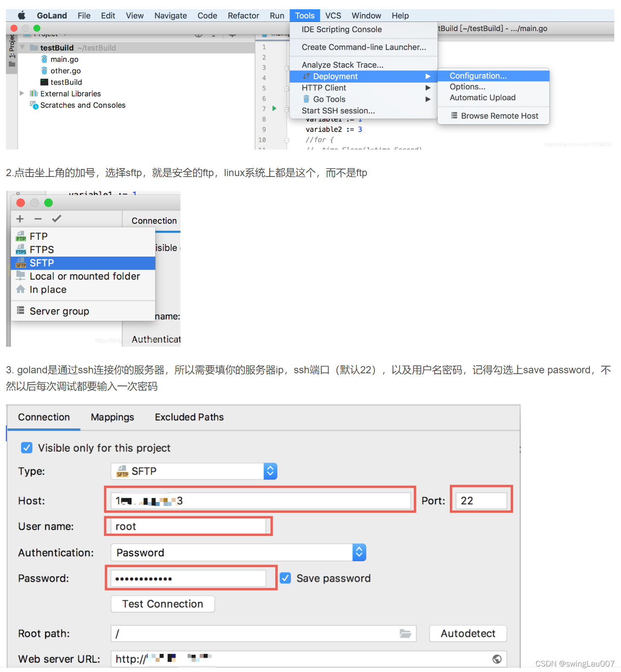Viewport: 621px width, 672px height.
Task: Collapse the testBuild project folder
Action: point(22,47)
